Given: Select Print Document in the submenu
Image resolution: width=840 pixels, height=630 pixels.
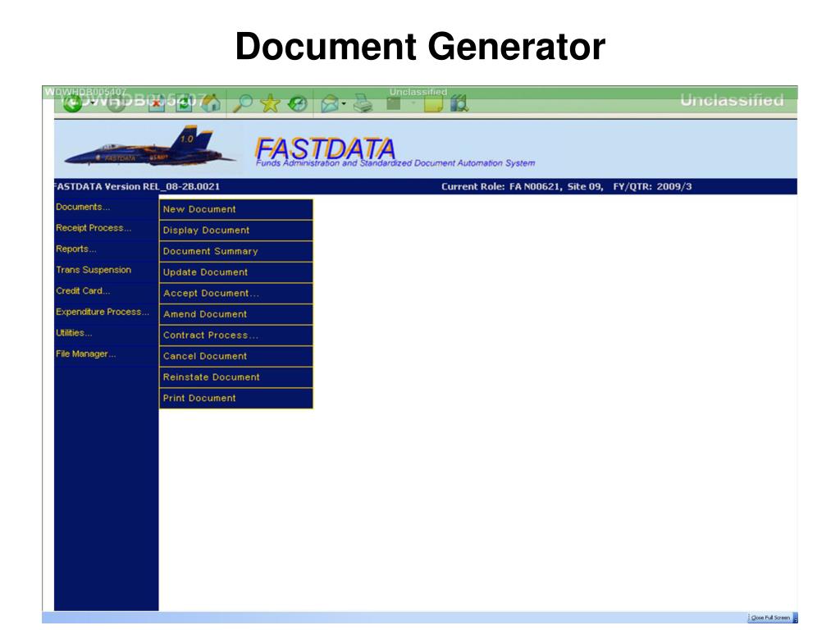Looking at the screenshot, I should pyautogui.click(x=236, y=399).
